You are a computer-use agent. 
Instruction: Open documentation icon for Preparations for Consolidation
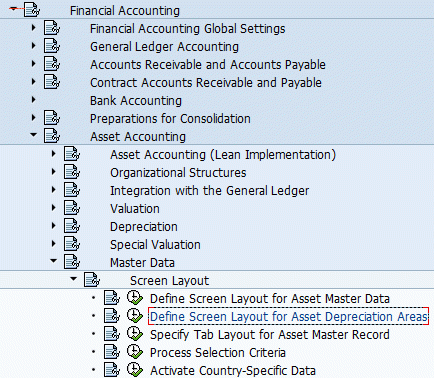pyautogui.click(x=52, y=118)
